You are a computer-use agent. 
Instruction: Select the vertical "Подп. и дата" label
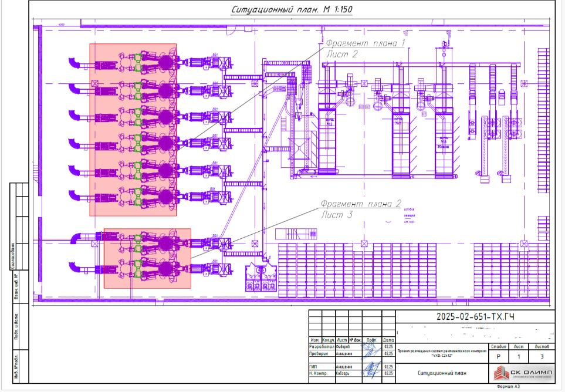point(16,327)
